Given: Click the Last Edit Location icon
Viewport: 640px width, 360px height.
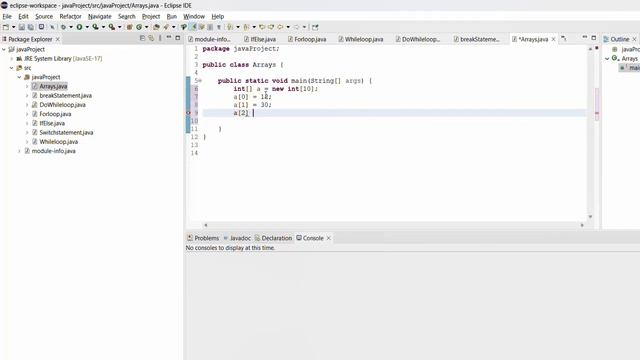Looking at the screenshot, I should click(262, 27).
